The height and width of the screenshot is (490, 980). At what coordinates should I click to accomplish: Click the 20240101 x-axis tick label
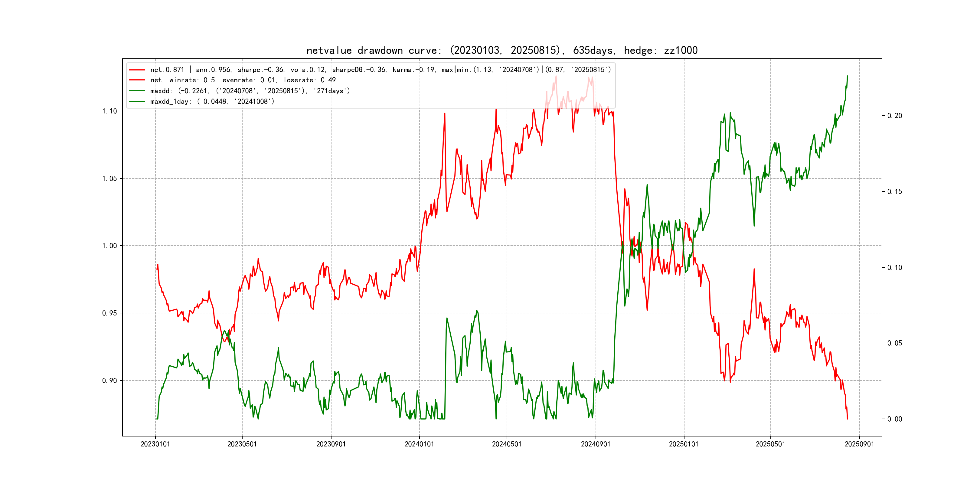coord(419,444)
